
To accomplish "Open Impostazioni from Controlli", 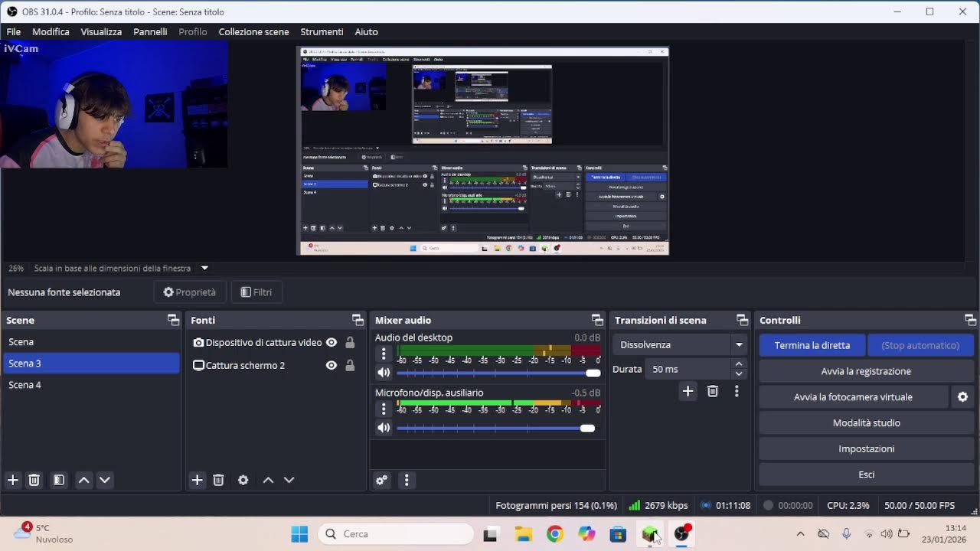I will 866,449.
